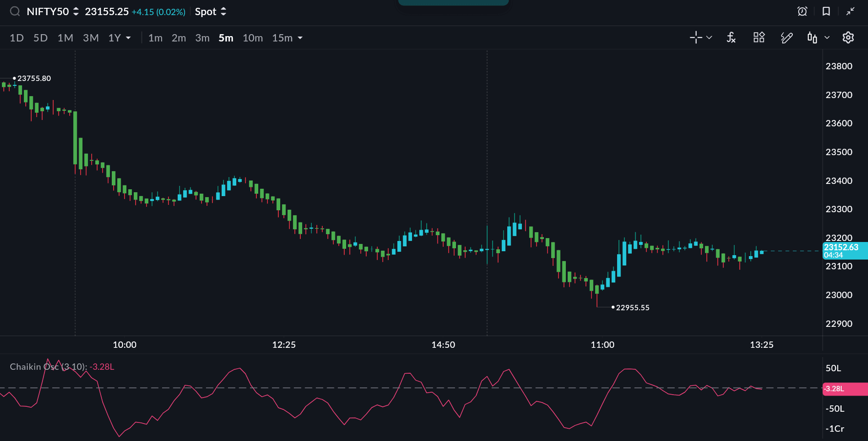Select the crosshair cursor tool
Viewport: 868px width, 441px height.
point(696,38)
